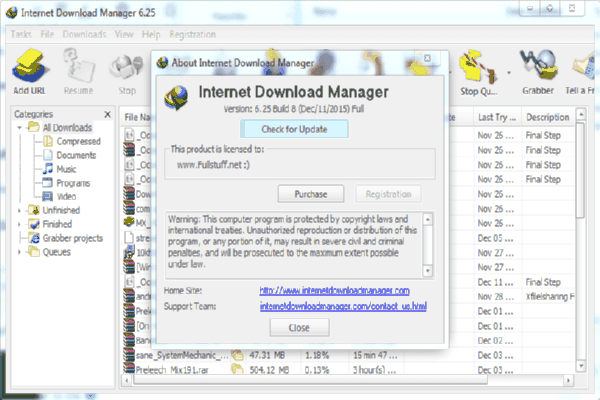The width and height of the screenshot is (600, 400).
Task: Click the 1.18% progress cell
Action: click(x=317, y=355)
